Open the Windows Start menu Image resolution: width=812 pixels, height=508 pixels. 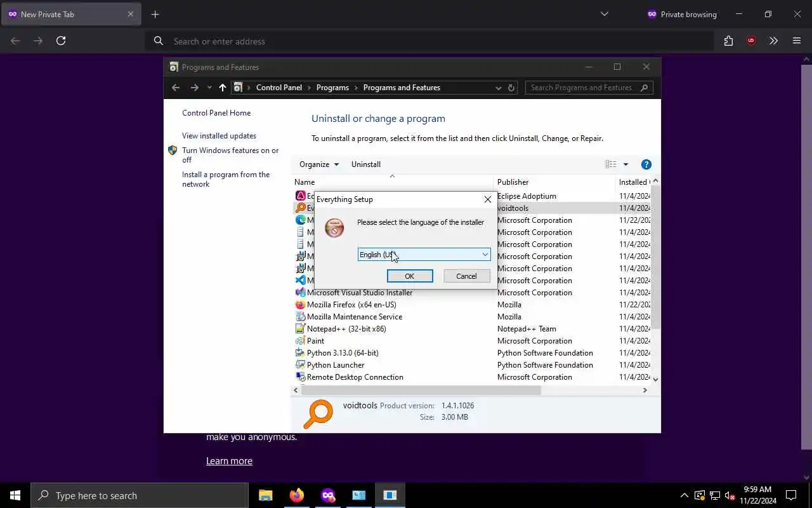point(15,495)
